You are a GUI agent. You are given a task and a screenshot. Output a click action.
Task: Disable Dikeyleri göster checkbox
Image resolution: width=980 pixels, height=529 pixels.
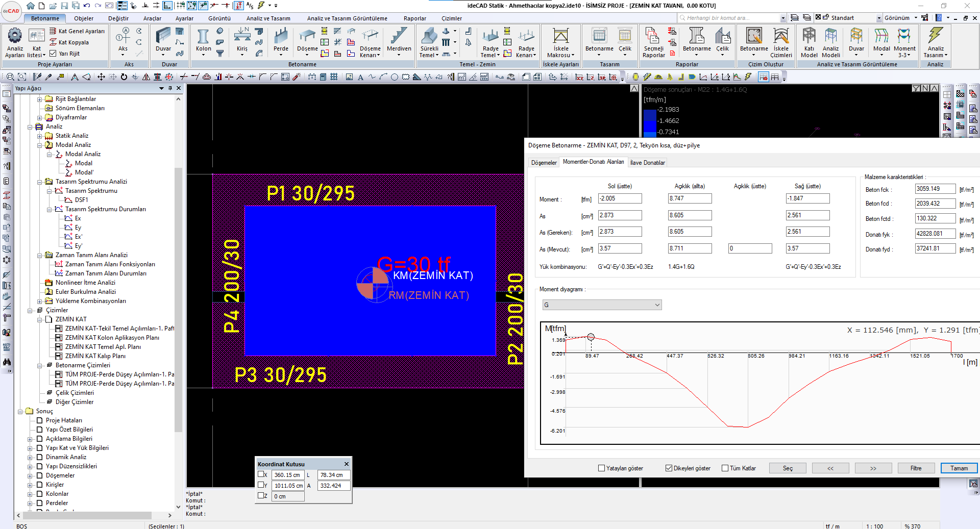(x=669, y=468)
